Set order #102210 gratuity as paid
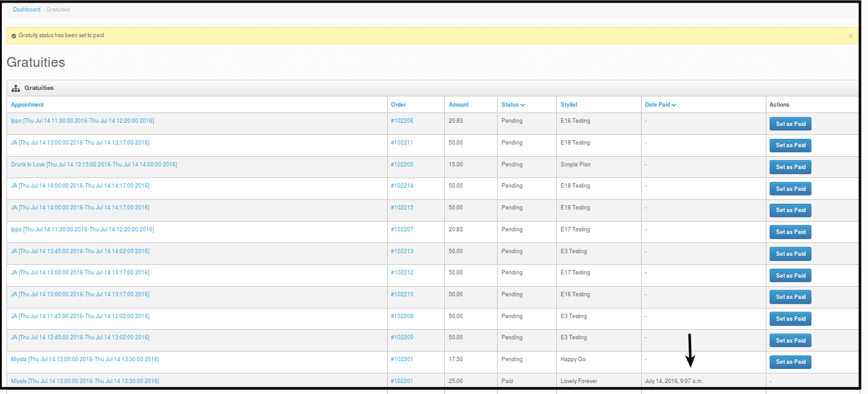 [x=790, y=297]
